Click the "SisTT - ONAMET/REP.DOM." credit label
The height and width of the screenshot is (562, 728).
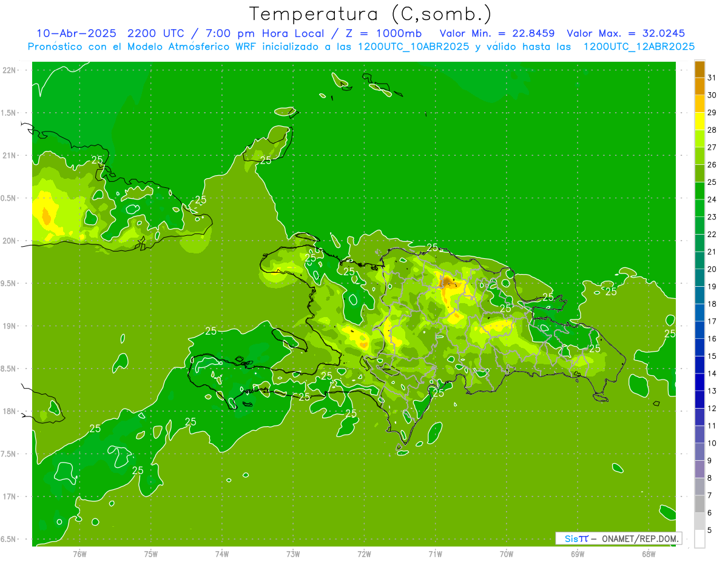point(619,538)
